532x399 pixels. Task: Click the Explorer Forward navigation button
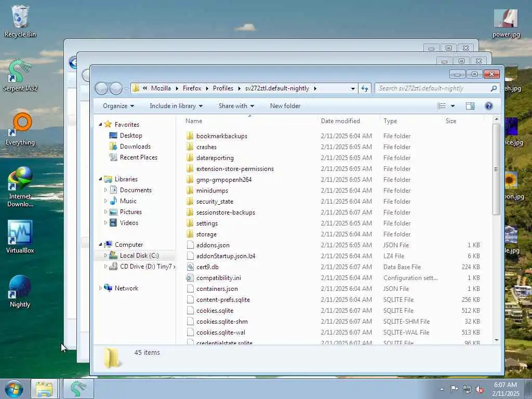coord(116,88)
